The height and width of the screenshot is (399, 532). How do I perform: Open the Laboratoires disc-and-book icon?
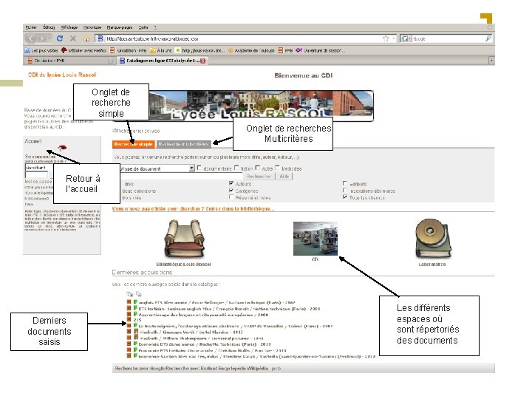coord(432,238)
